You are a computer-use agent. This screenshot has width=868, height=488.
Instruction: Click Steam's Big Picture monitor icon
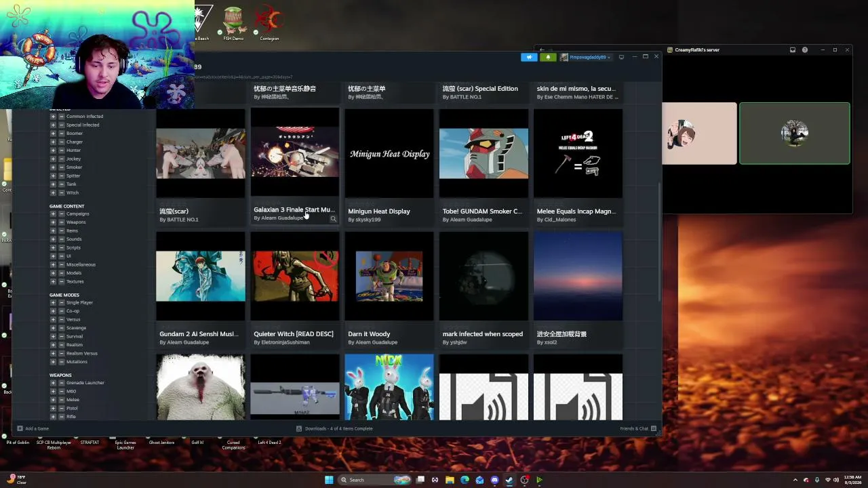[621, 57]
